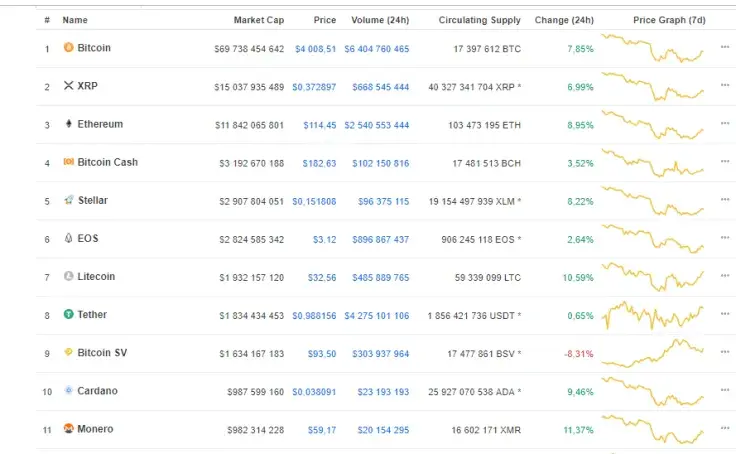Sort by the Change (24h) column header
This screenshot has width=736, height=454.
tap(564, 20)
